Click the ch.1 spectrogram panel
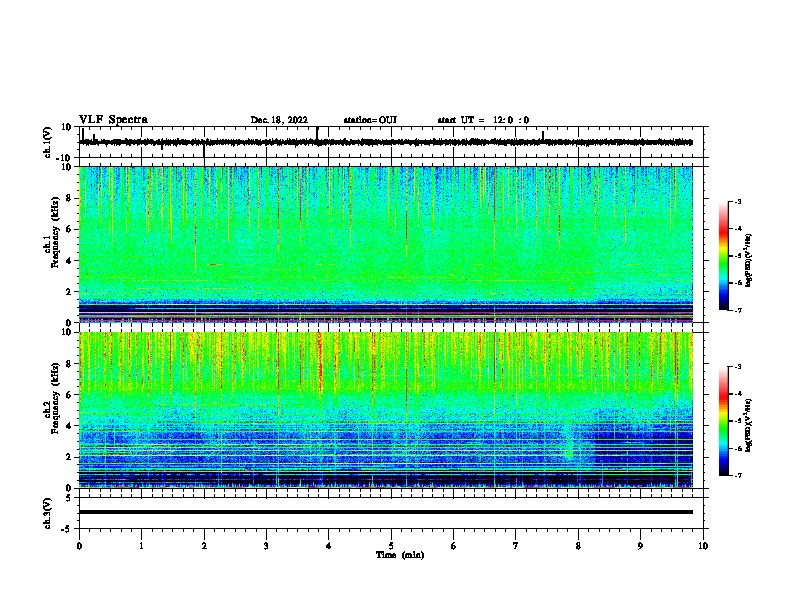This screenshot has height=612, width=792. (x=386, y=244)
